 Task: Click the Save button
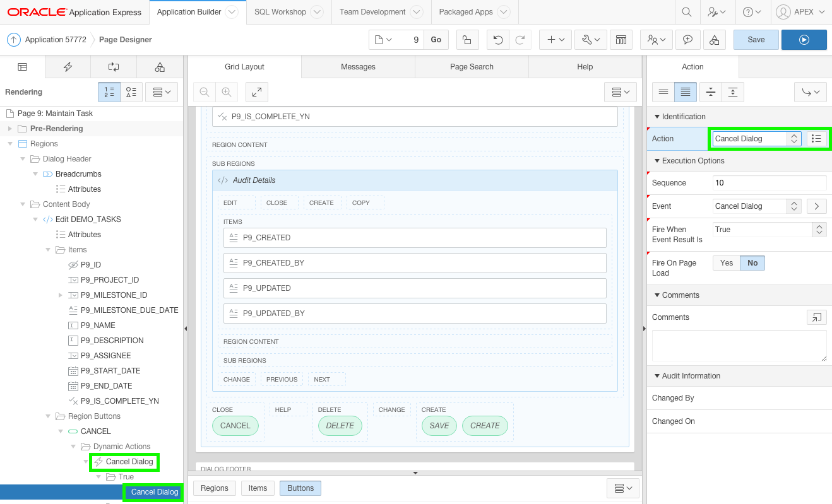[756, 40]
